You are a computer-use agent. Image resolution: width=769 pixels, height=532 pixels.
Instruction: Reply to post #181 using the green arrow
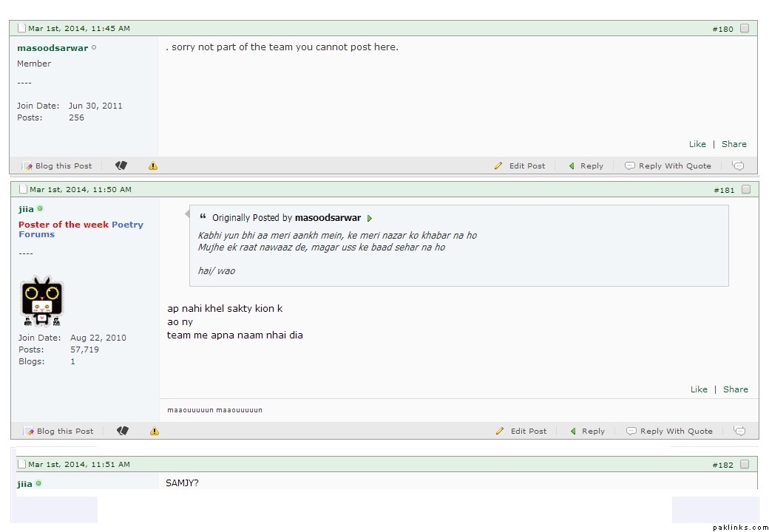[x=573, y=432]
